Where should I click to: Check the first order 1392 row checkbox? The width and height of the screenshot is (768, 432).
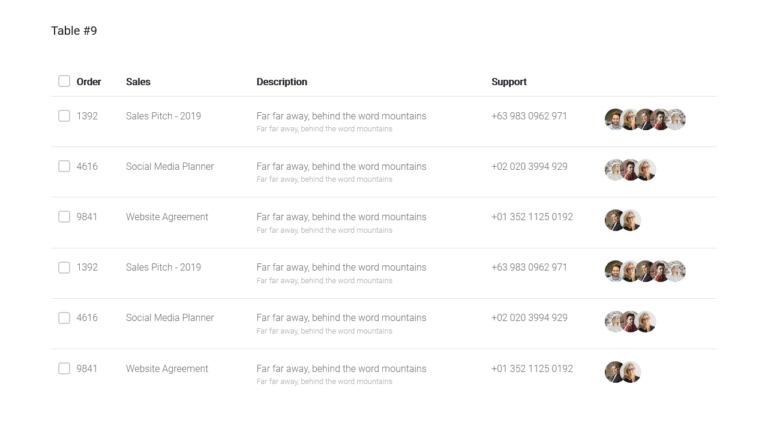[x=64, y=116]
